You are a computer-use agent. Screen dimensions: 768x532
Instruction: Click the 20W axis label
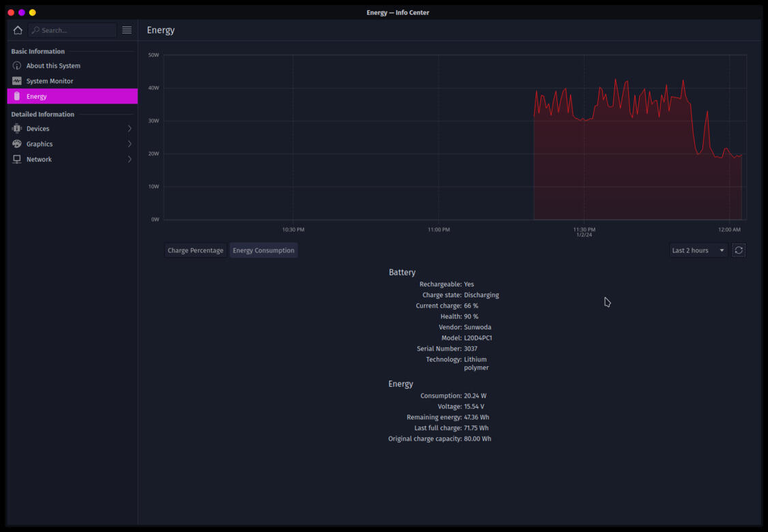[x=153, y=153]
